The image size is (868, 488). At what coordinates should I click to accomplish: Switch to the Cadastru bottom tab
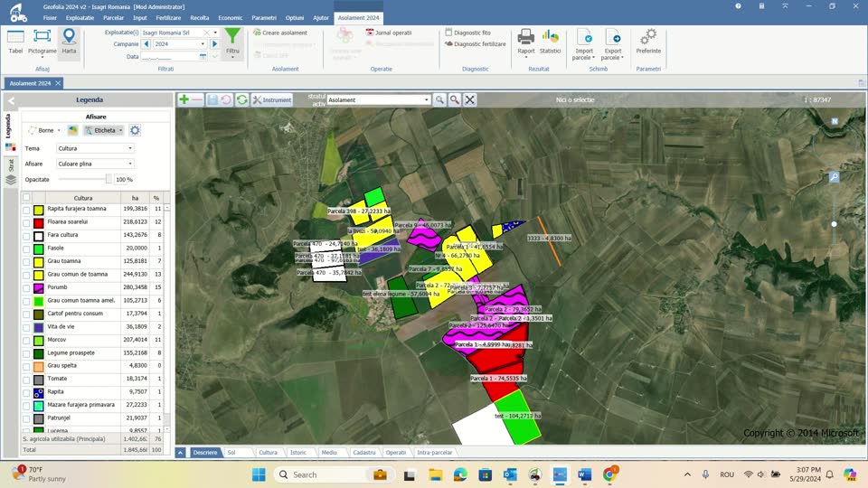pyautogui.click(x=364, y=453)
